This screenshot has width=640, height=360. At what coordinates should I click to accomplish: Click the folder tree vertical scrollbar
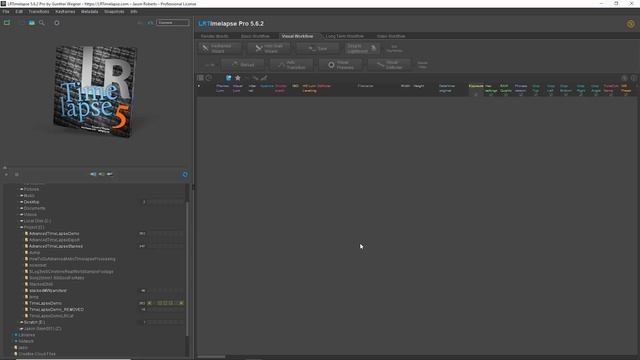[x=187, y=269]
